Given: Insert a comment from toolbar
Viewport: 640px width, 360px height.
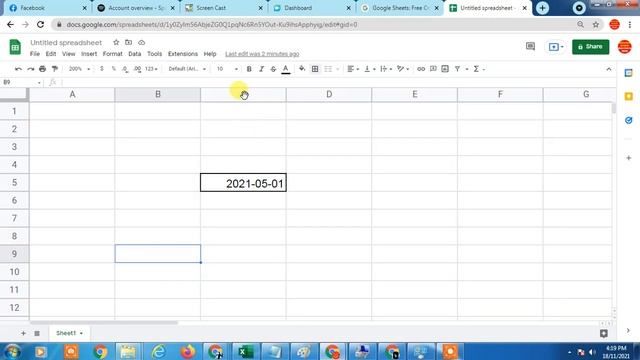Looking at the screenshot, I should tap(433, 69).
